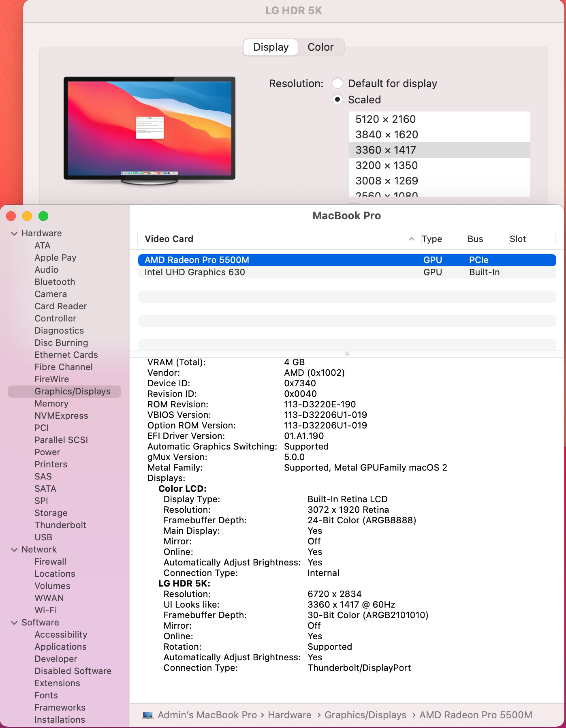Open SATA section
The image size is (566, 728).
click(45, 489)
